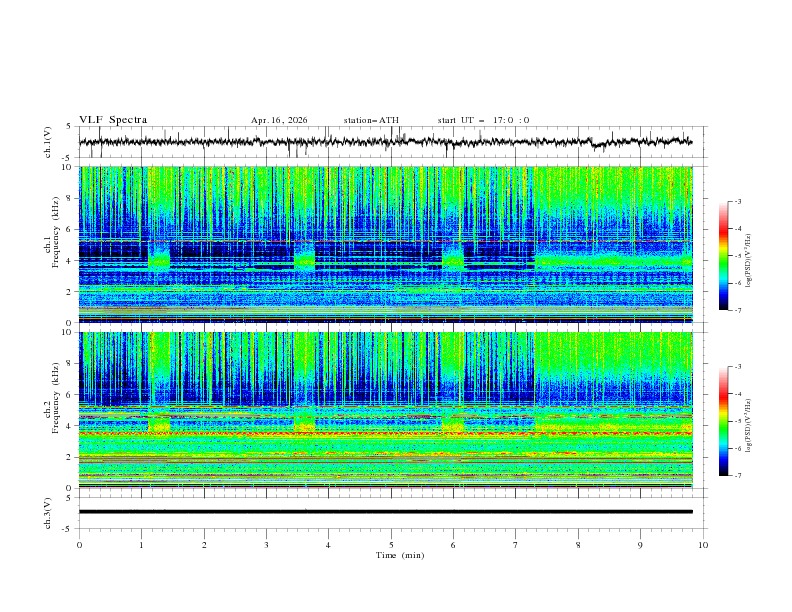Screen dimensions: 792x612
Task: Click the "Time (min)" axis label
Action: pyautogui.click(x=400, y=555)
